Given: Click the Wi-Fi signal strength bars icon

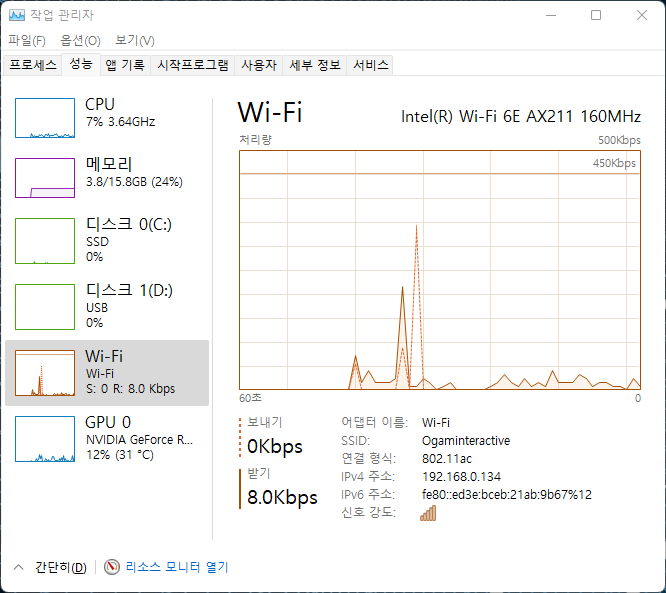Looking at the screenshot, I should (428, 513).
